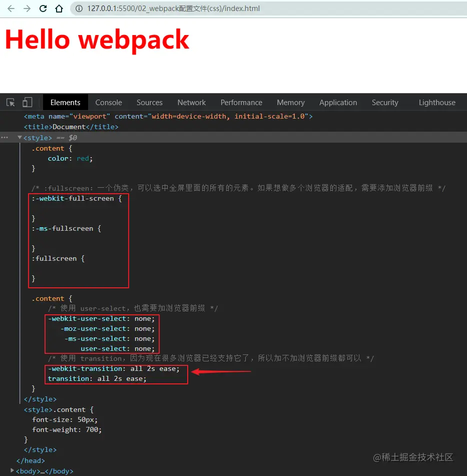Click the :fullscreen comment line
Screen dimensions: 467x476
click(x=238, y=188)
